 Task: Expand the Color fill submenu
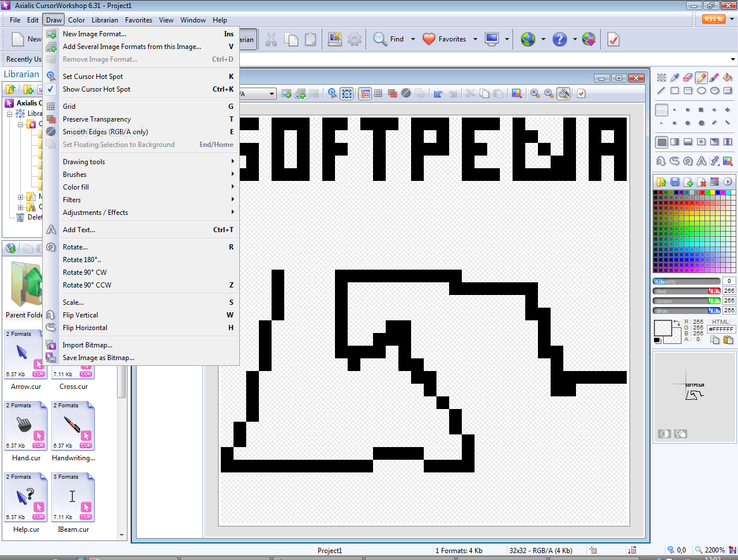point(141,187)
